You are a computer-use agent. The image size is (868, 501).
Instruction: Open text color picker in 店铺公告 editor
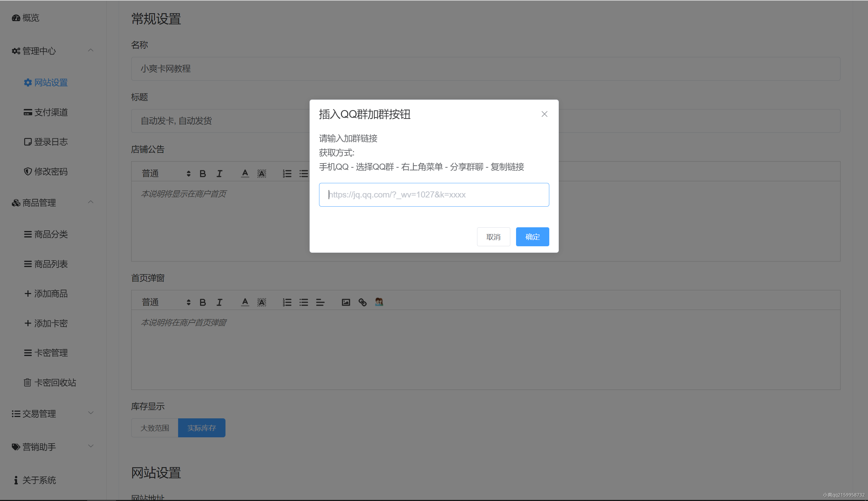click(245, 174)
